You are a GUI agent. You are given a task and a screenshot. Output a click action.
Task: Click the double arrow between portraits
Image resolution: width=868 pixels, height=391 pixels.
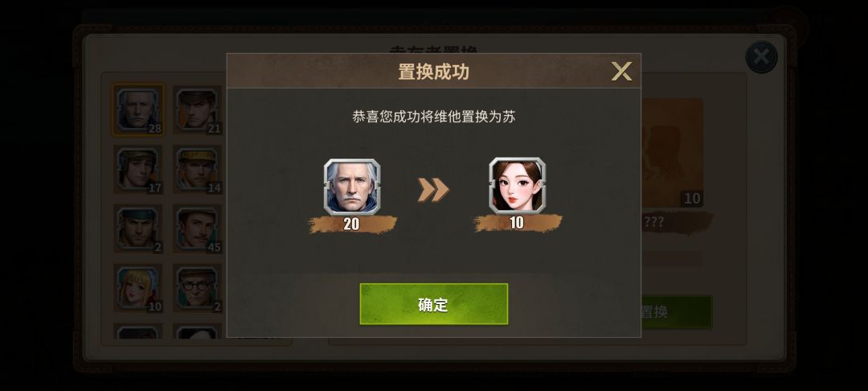(433, 189)
